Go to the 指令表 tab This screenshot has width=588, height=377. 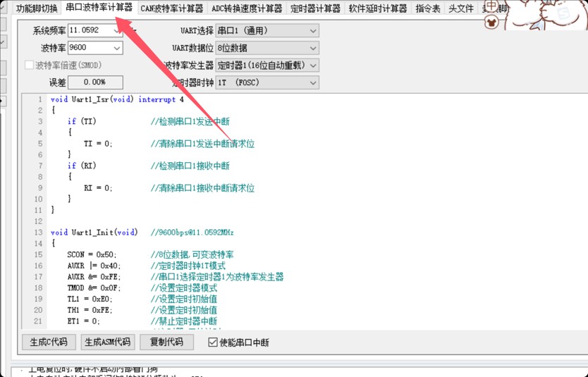[x=427, y=9]
